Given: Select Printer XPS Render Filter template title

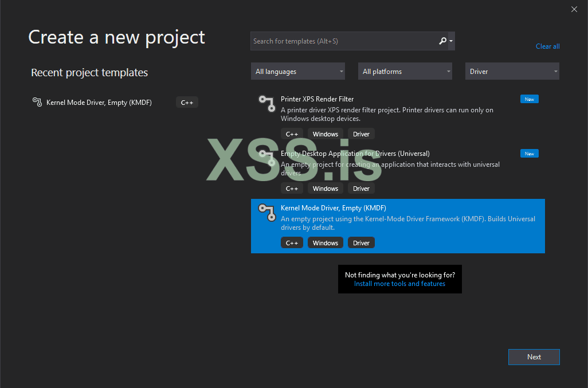Looking at the screenshot, I should pyautogui.click(x=317, y=99).
